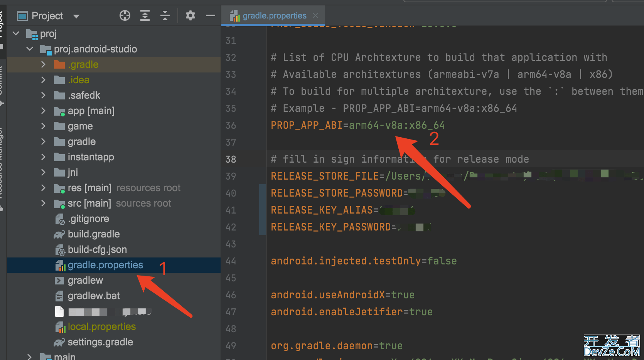Select the blurred-name file below gradlew.bat
This screenshot has width=644, height=360.
click(103, 311)
